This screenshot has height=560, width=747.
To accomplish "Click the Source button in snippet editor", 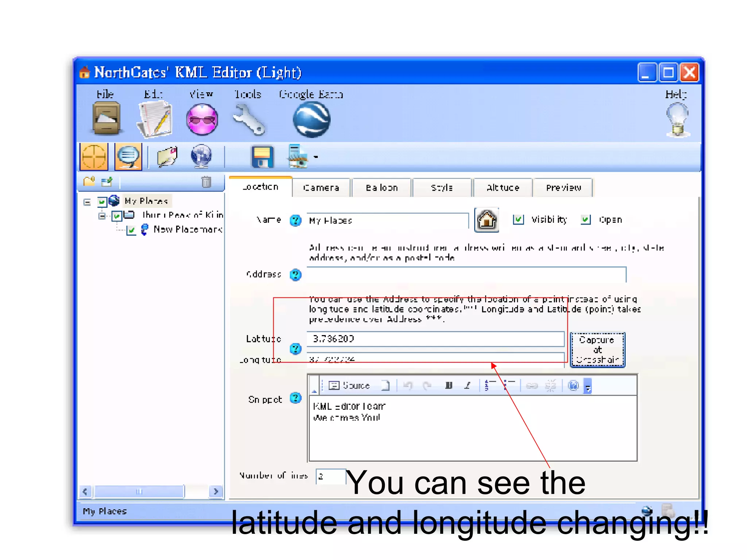I will [349, 386].
